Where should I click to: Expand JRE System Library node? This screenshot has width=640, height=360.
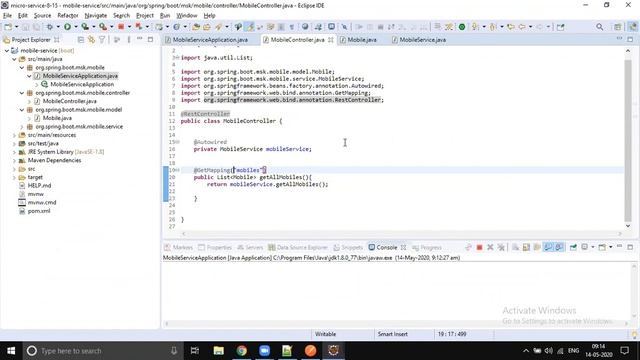(x=14, y=152)
